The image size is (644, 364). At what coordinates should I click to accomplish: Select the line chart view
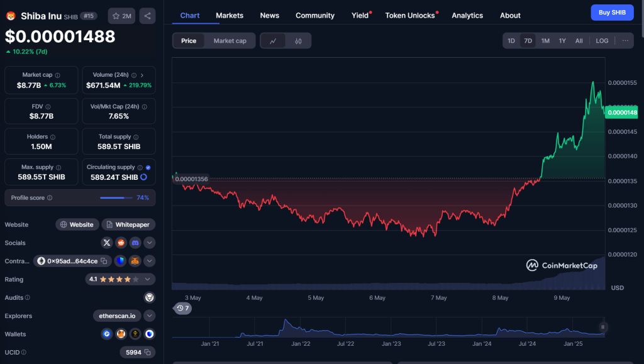coord(273,41)
